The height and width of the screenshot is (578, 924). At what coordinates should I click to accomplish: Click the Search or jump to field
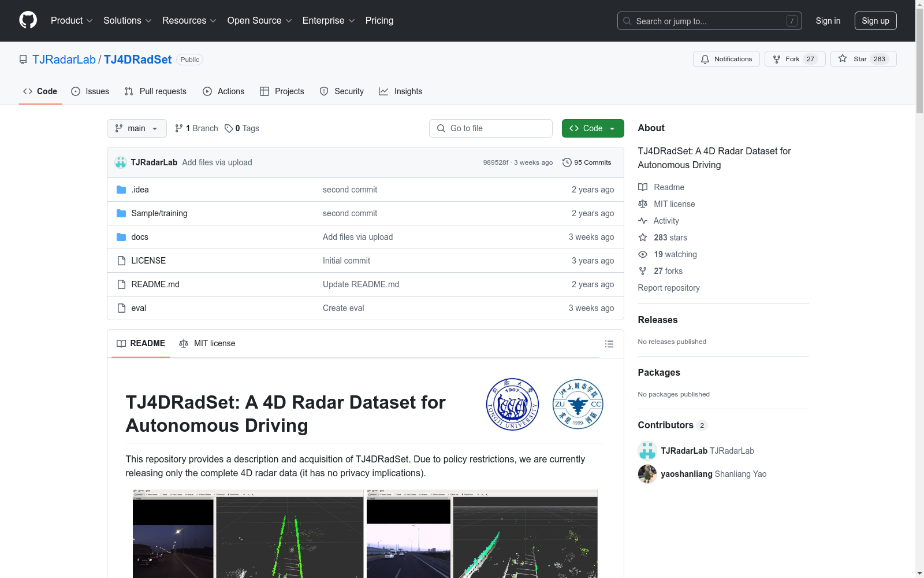point(710,21)
